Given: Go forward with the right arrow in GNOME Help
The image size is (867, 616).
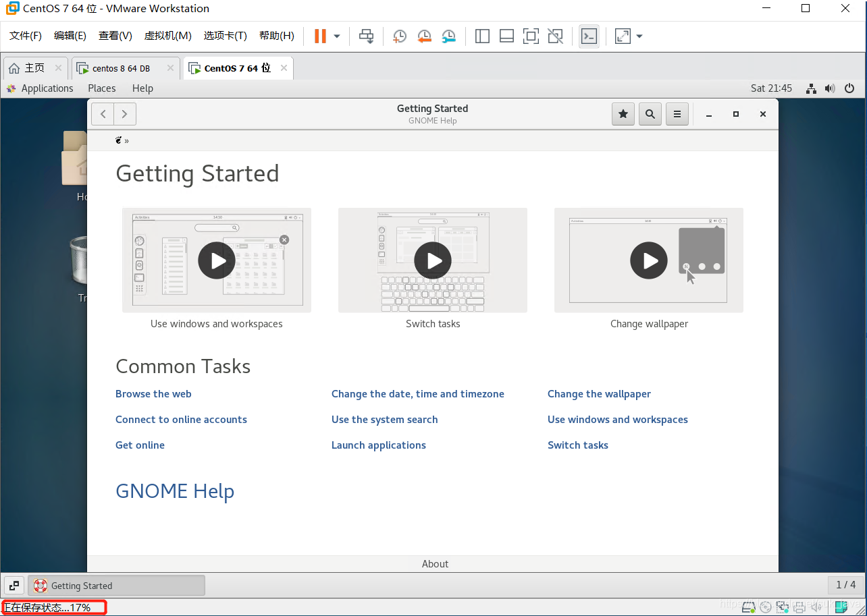Looking at the screenshot, I should (125, 114).
